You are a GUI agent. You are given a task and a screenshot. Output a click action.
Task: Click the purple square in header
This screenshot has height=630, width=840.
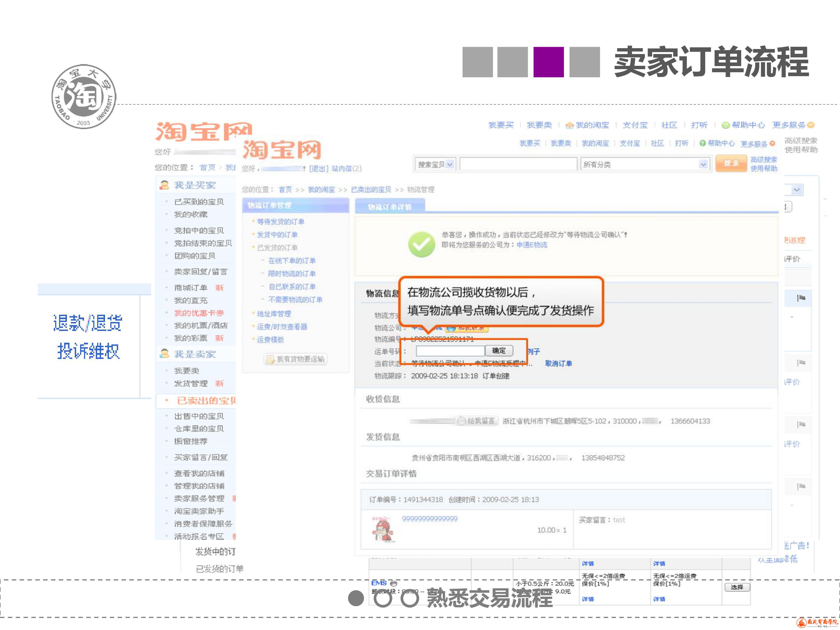548,62
